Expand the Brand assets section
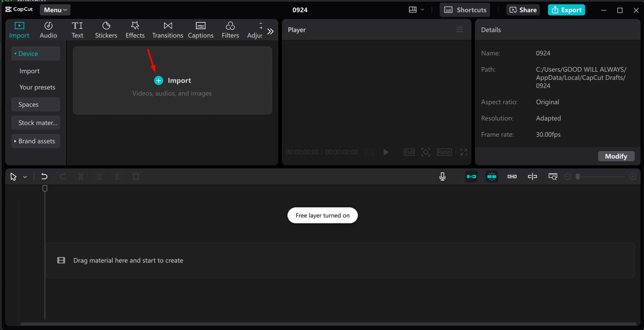 tap(36, 141)
